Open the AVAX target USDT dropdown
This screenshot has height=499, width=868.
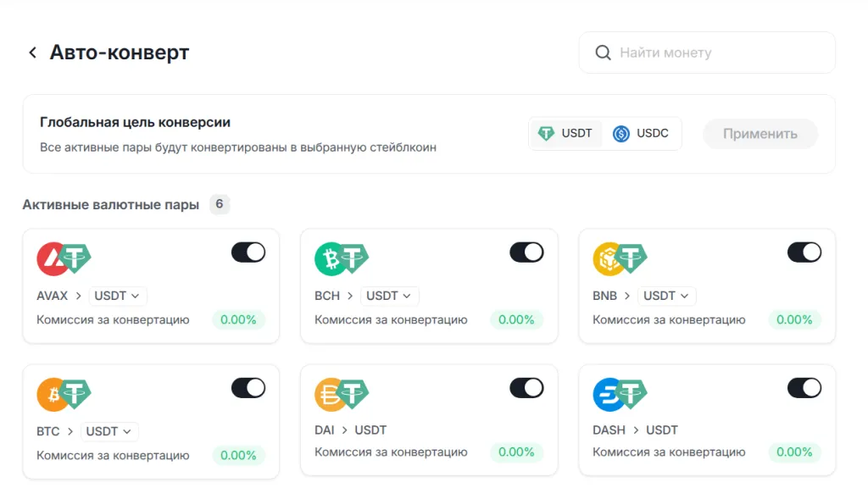click(x=118, y=296)
